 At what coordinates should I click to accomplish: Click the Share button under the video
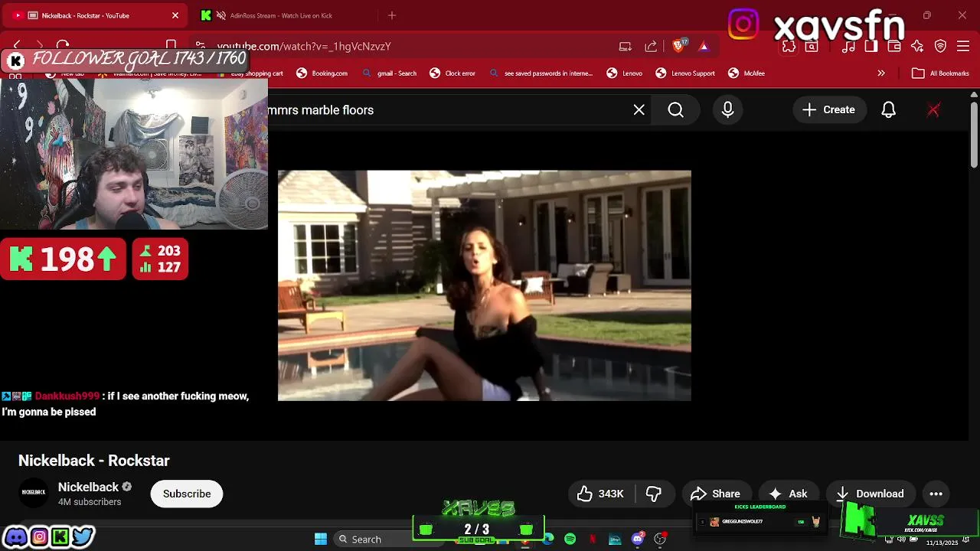[717, 494]
